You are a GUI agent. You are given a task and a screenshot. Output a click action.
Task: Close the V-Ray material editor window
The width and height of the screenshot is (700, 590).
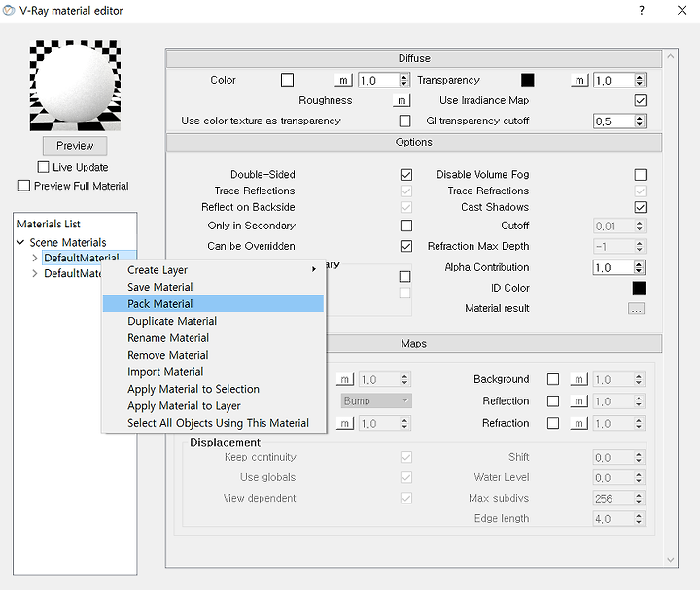tap(682, 11)
